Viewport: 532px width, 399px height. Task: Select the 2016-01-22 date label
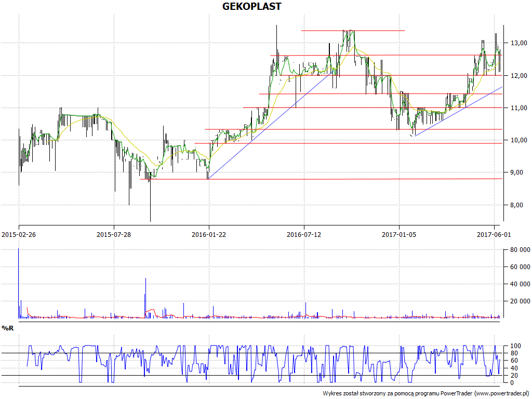point(209,234)
